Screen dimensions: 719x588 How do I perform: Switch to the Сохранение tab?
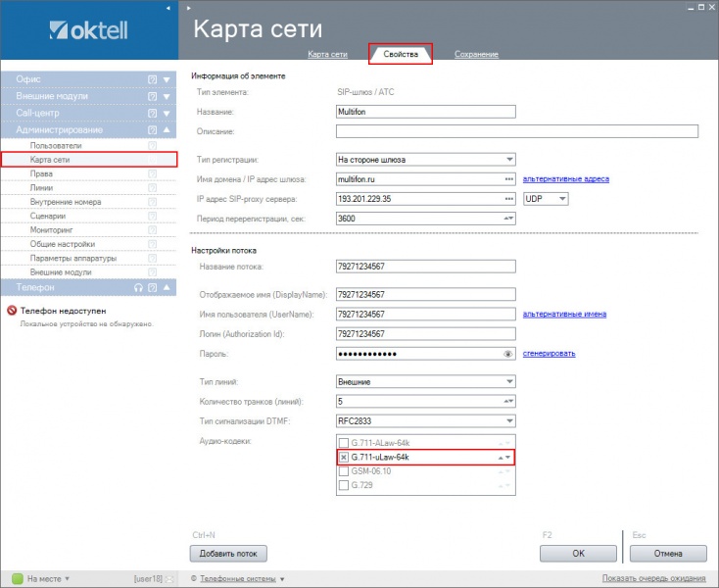(476, 54)
